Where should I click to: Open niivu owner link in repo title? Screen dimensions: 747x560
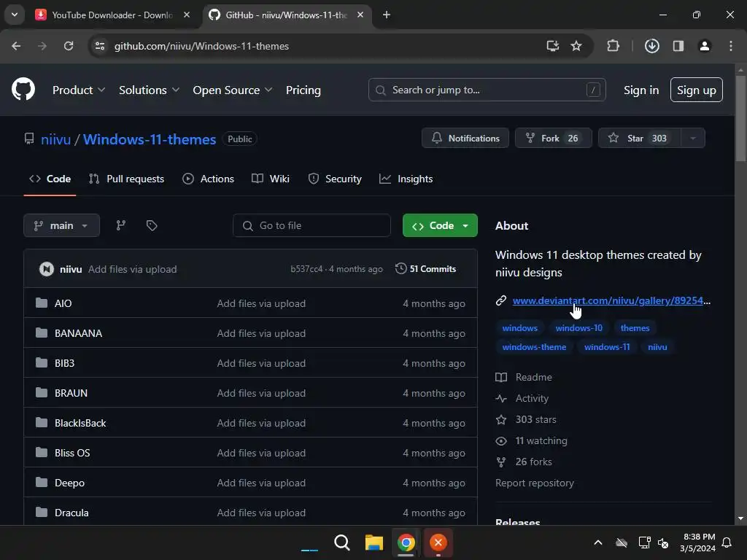pos(55,139)
